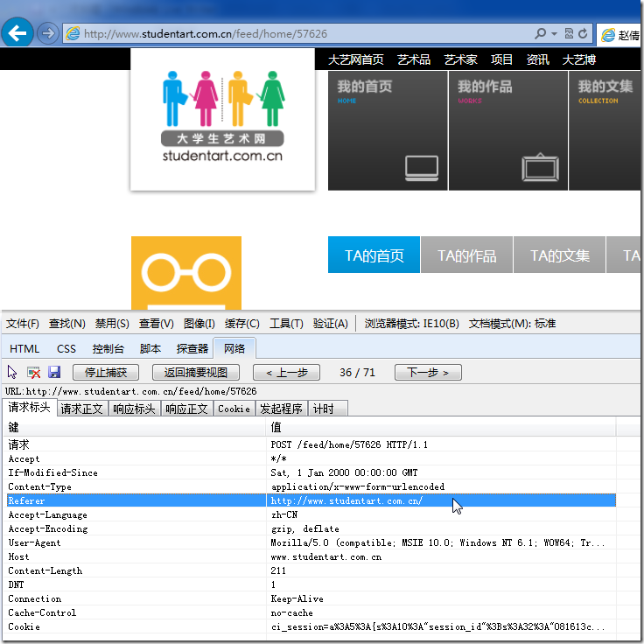Click the browser Forward arrow button

point(48,33)
